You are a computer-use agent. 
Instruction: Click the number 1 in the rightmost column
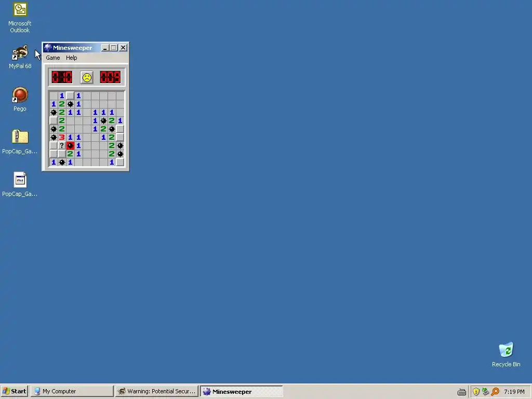120,121
